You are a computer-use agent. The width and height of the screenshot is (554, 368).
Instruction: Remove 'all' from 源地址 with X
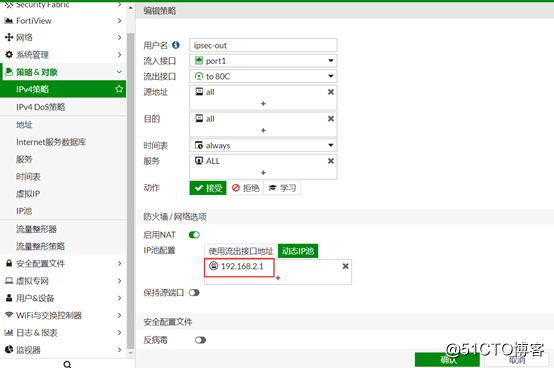[331, 92]
